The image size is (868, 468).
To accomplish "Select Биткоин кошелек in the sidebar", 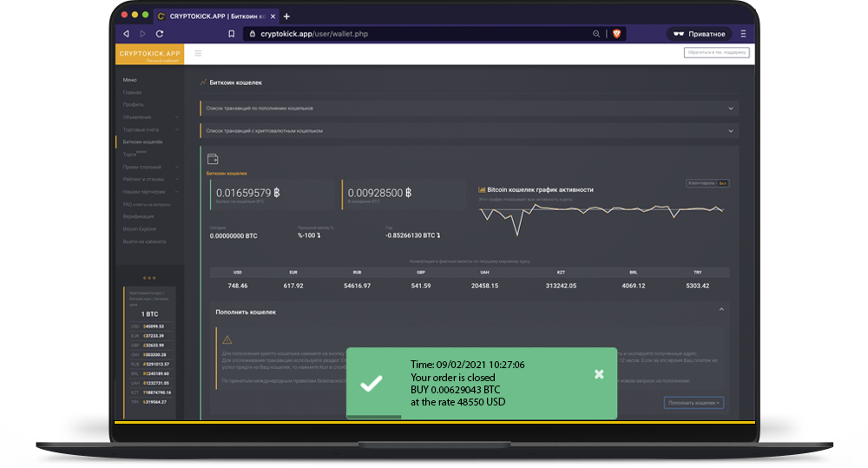I will coord(143,142).
